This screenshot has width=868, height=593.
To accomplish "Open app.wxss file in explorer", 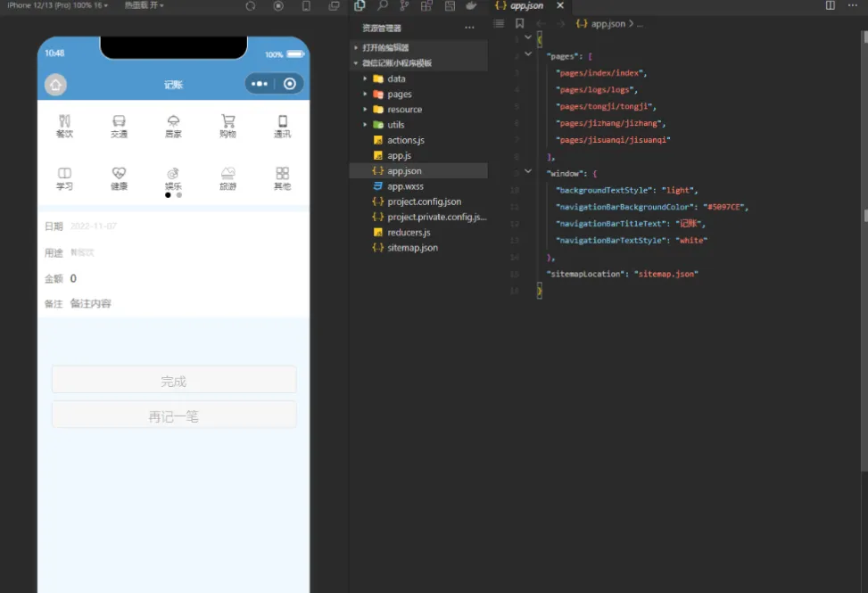I will tap(405, 186).
